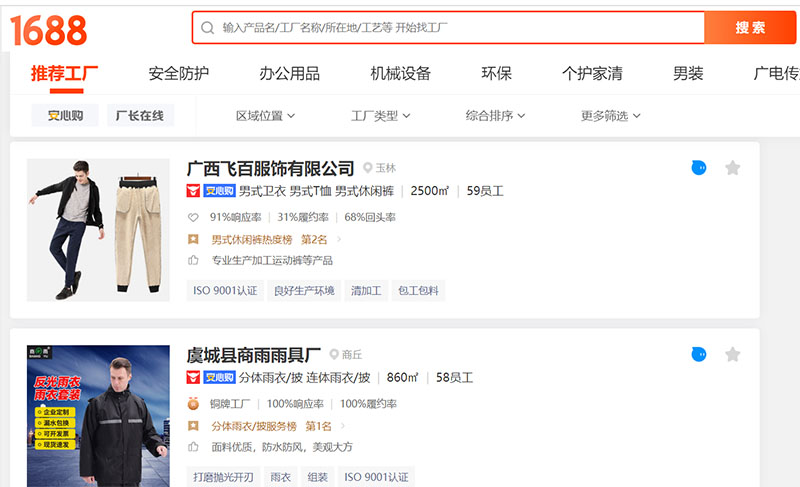Image resolution: width=800 pixels, height=487 pixels.
Task: Favorite 虞城县商雨雨具厂 with star icon
Action: [733, 354]
